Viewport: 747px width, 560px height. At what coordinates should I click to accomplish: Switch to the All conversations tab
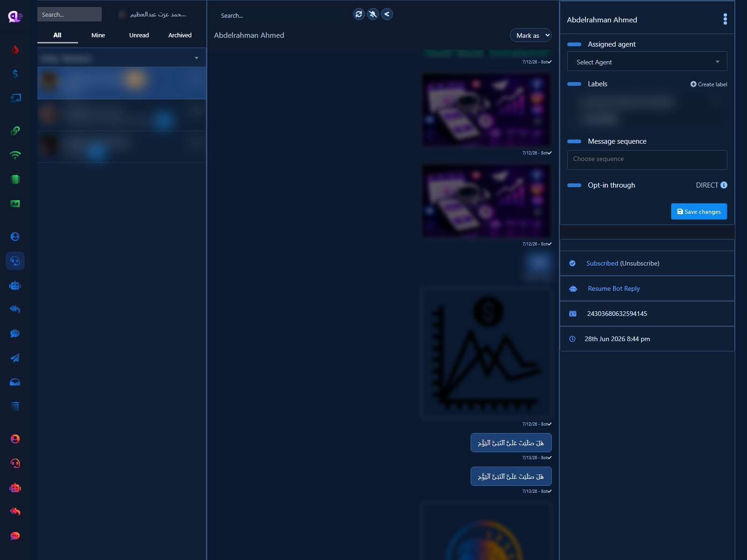pyautogui.click(x=57, y=35)
